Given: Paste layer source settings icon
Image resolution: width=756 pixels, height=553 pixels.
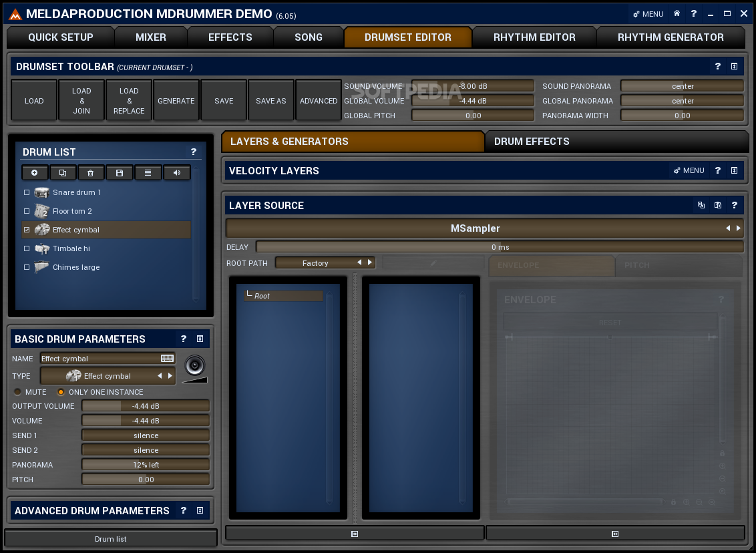Looking at the screenshot, I should pos(718,205).
